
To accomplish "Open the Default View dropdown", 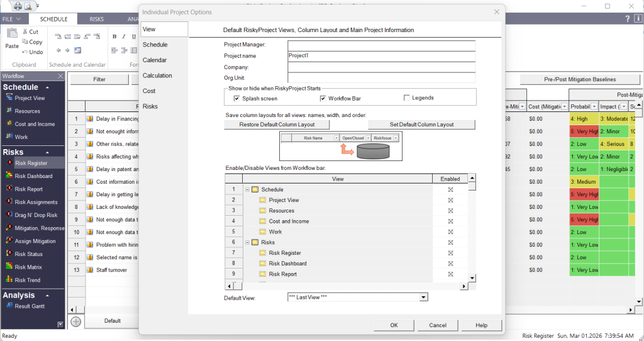I will (423, 297).
